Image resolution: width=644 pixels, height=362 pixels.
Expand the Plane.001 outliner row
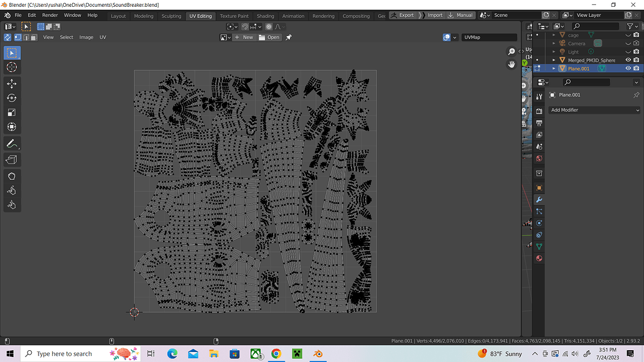[554, 68]
